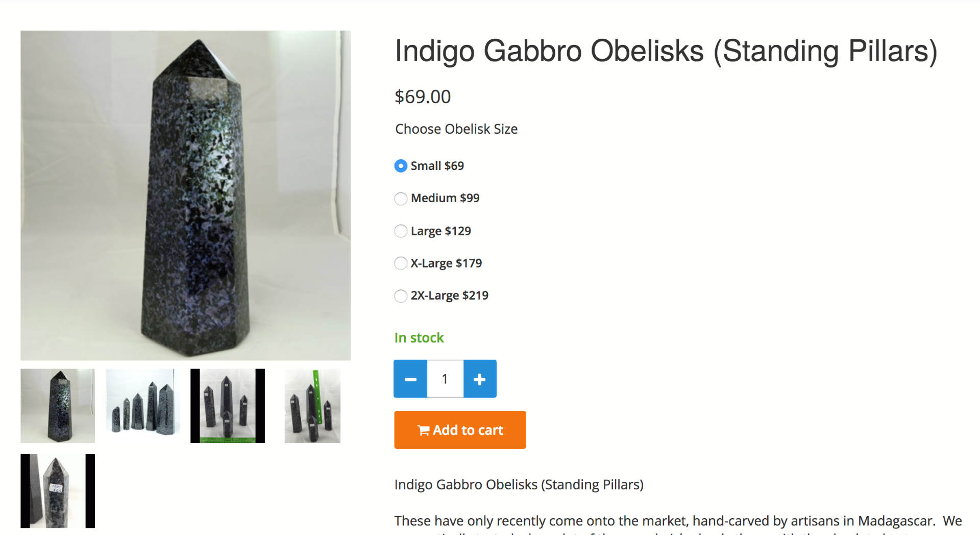View first thumbnail of single obelisk
Screen dimensions: 980x535
pos(58,406)
